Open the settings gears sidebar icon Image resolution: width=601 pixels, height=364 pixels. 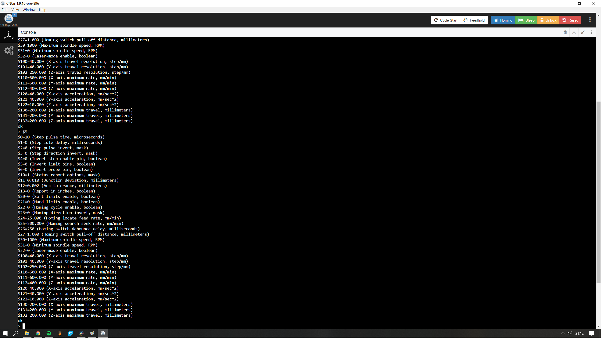[x=9, y=50]
